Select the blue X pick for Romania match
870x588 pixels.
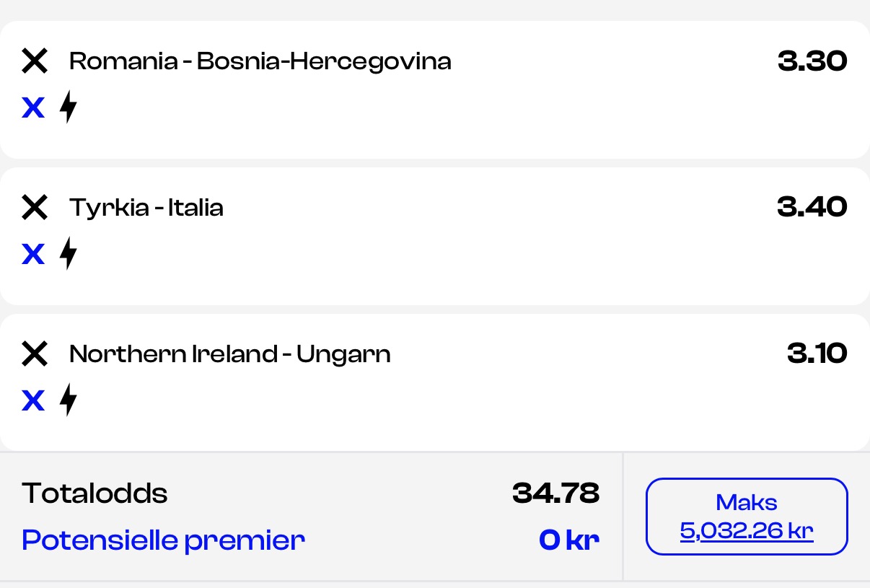click(x=33, y=108)
